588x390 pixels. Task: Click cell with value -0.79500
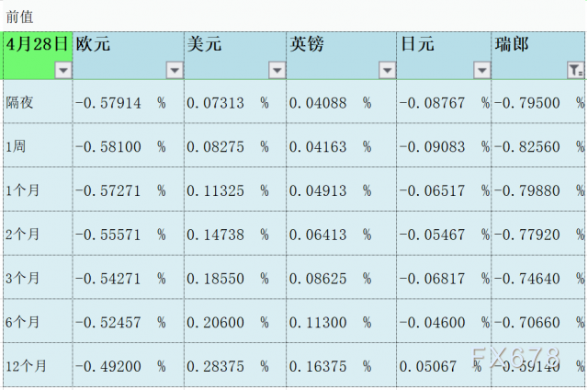tap(538, 101)
